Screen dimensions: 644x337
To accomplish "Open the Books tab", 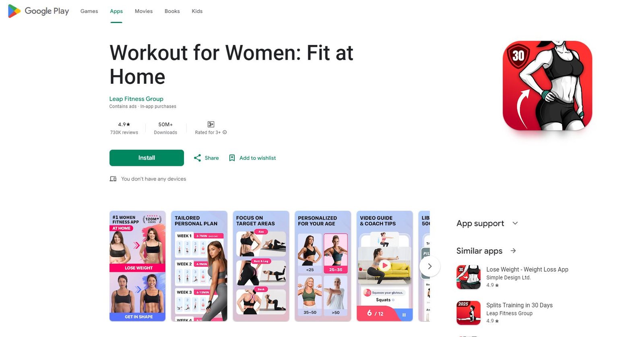I will 172,11.
